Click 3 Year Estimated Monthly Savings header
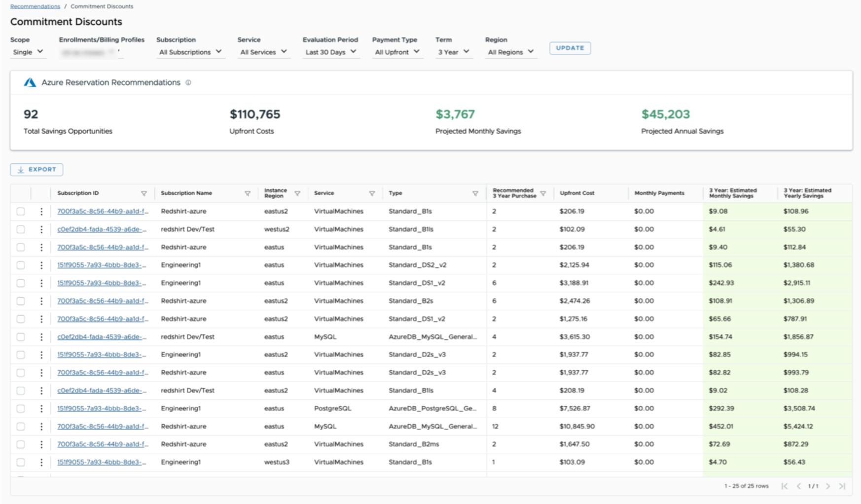861x504 pixels. coord(733,193)
